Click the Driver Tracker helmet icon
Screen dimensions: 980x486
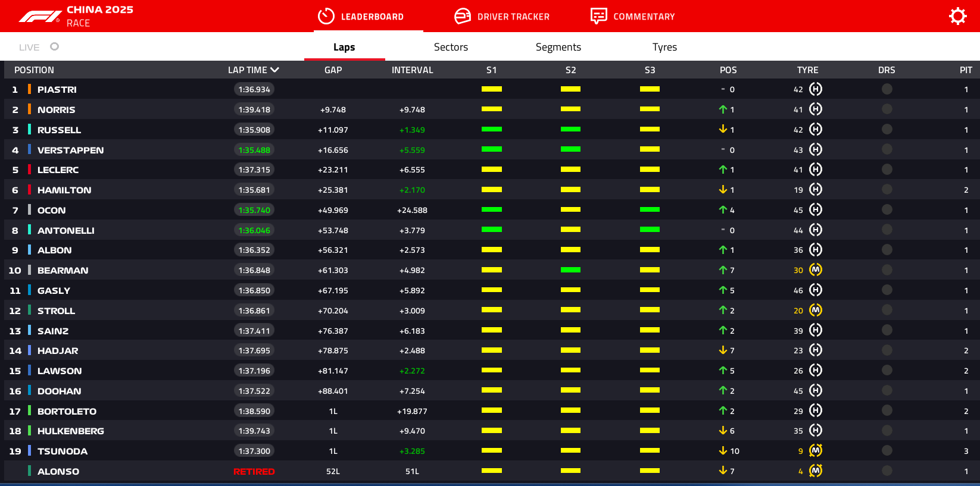(x=463, y=16)
